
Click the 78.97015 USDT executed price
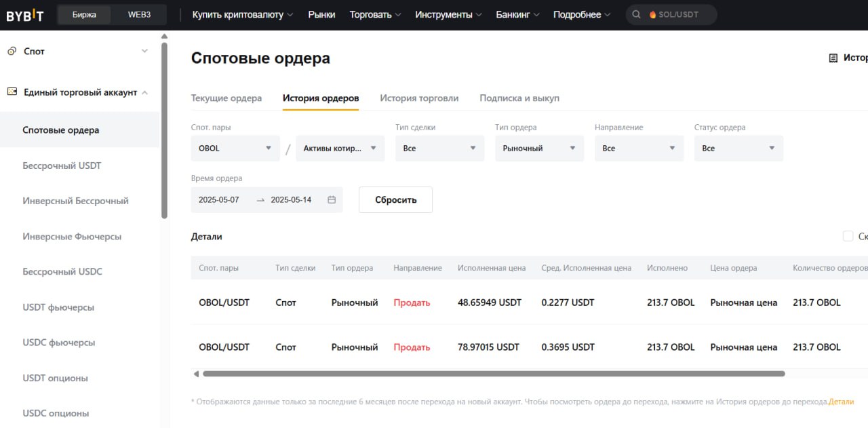(488, 347)
